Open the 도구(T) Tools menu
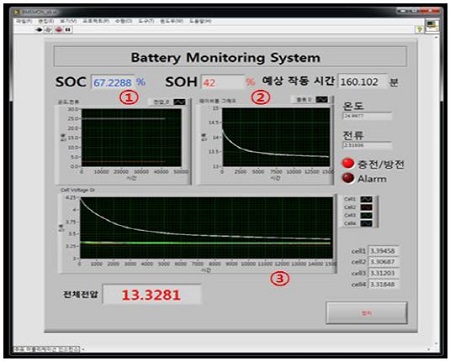 point(146,21)
